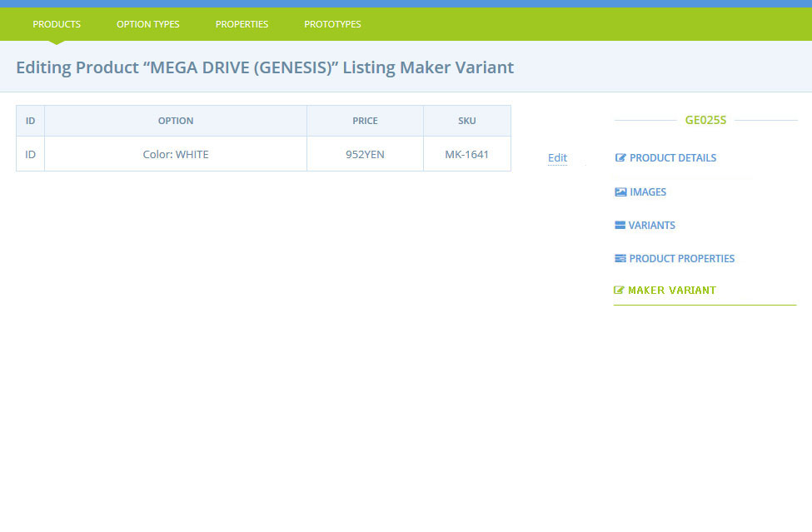Click the picture icon beside Images

(620, 192)
